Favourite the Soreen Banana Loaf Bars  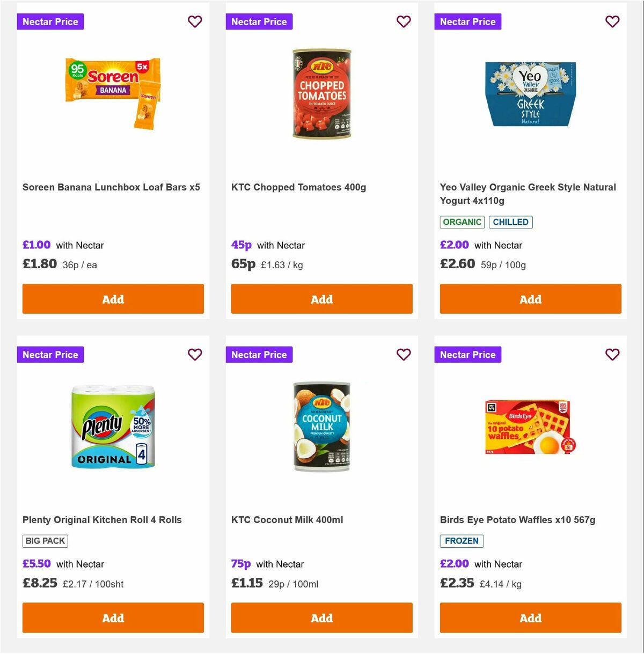(x=195, y=21)
